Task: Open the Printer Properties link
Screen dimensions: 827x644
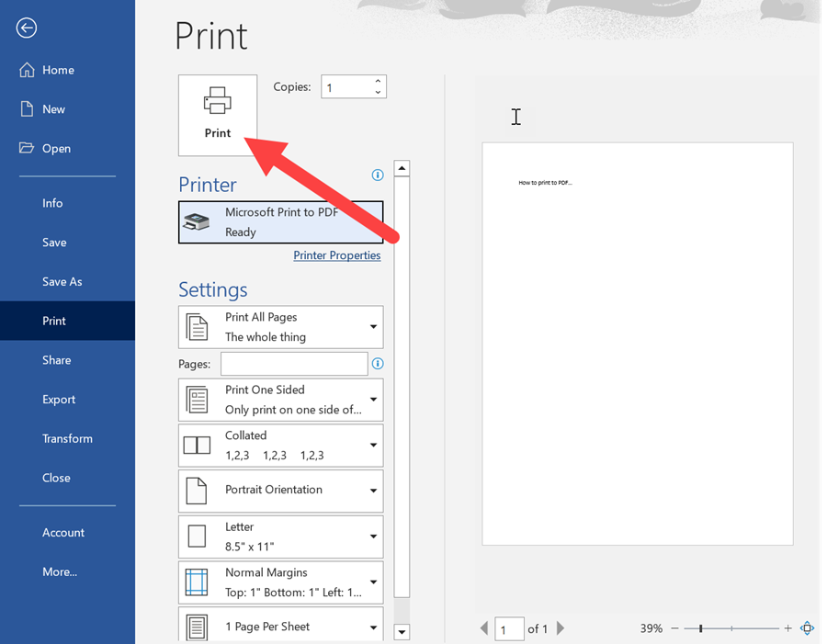Action: click(x=337, y=255)
